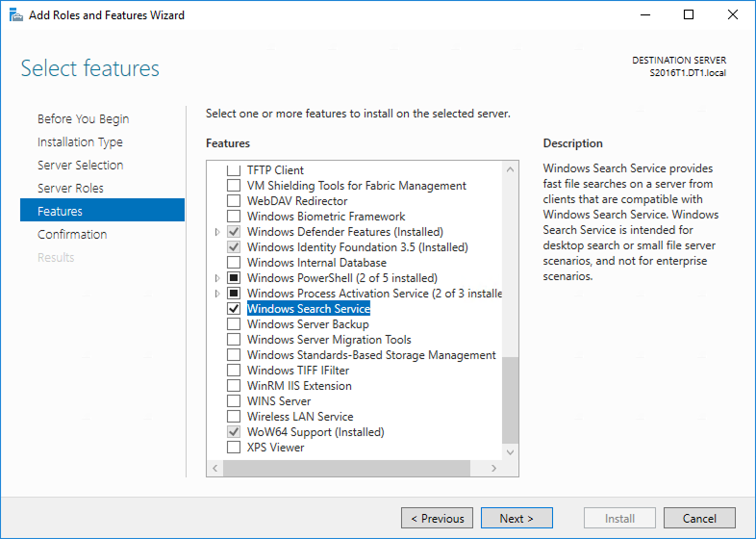The image size is (756, 539).
Task: Select the Features step in sidebar
Action: (x=102, y=210)
